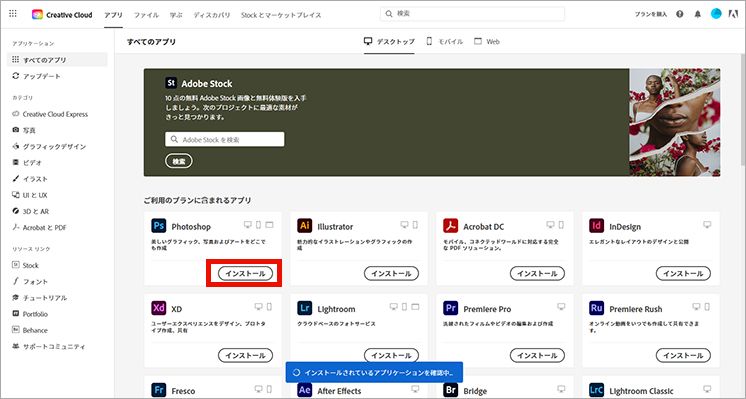Switch to the Web platform tab
Screen dimensions: 746x399
tap(487, 41)
